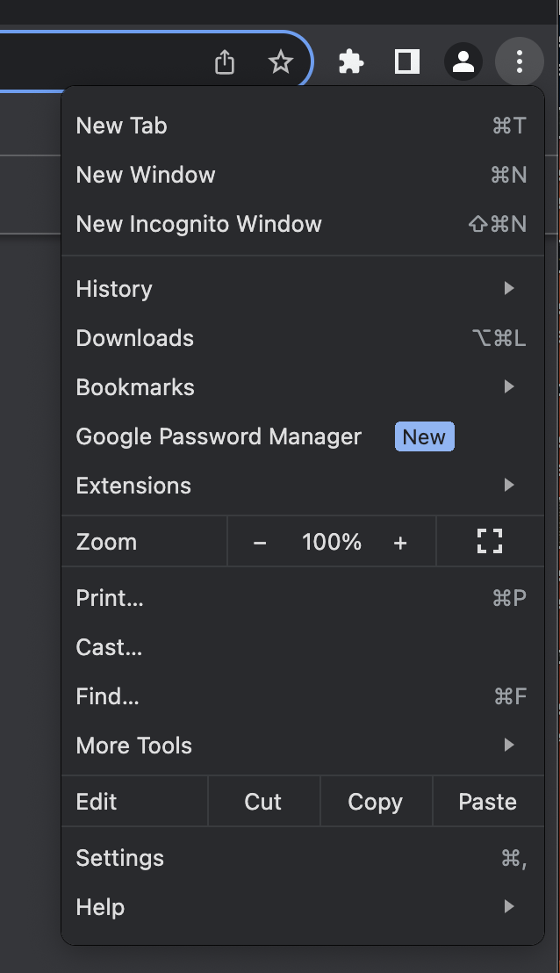Select New Incognito Window
Image resolution: width=560 pixels, height=973 pixels.
pos(199,224)
